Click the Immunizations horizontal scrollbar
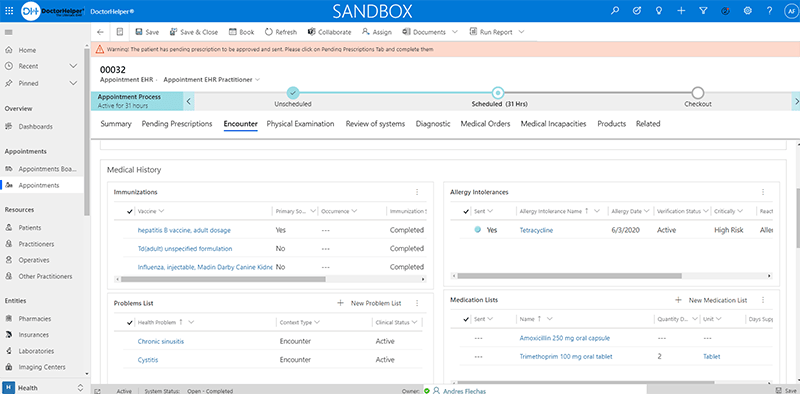The height and width of the screenshot is (394, 800). point(223,279)
